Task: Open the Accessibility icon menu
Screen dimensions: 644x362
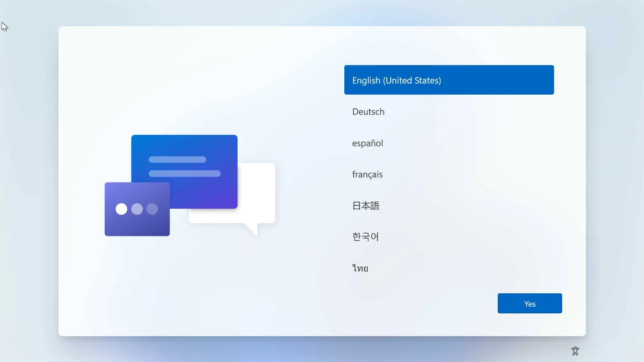Action: point(575,351)
